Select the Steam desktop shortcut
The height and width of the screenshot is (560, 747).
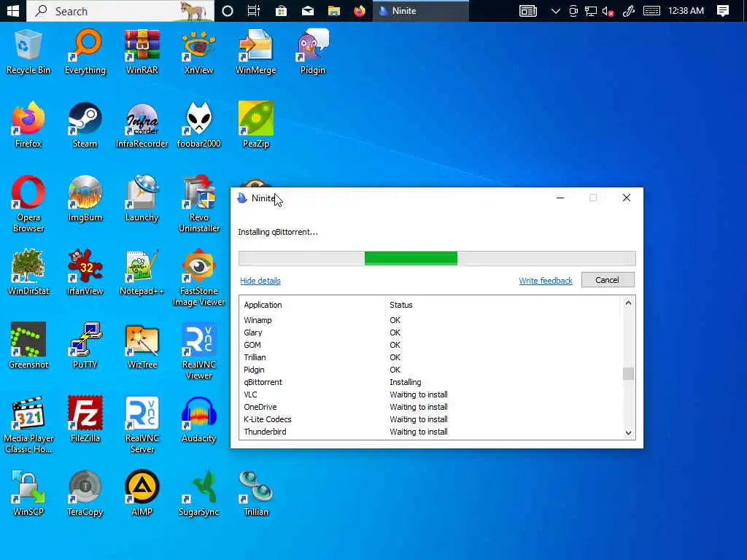[85, 125]
